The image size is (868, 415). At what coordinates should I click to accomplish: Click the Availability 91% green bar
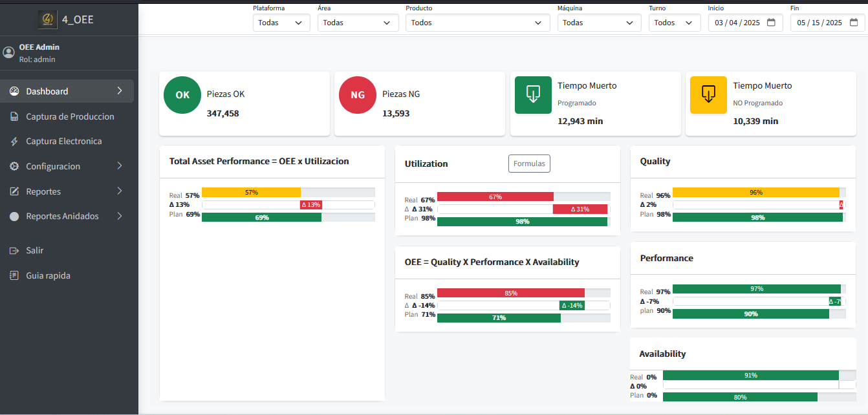(x=751, y=376)
